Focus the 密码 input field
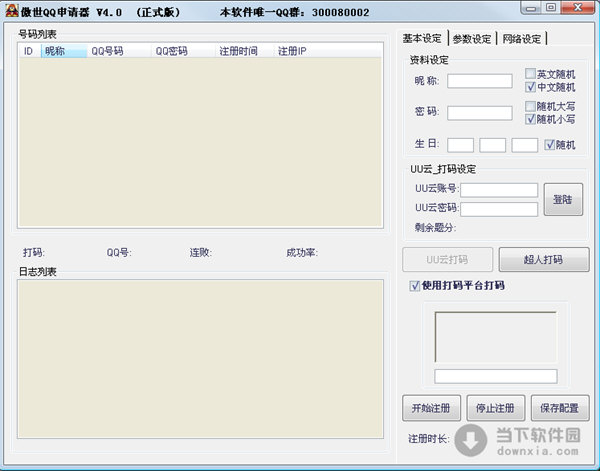600x471 pixels. pos(479,113)
